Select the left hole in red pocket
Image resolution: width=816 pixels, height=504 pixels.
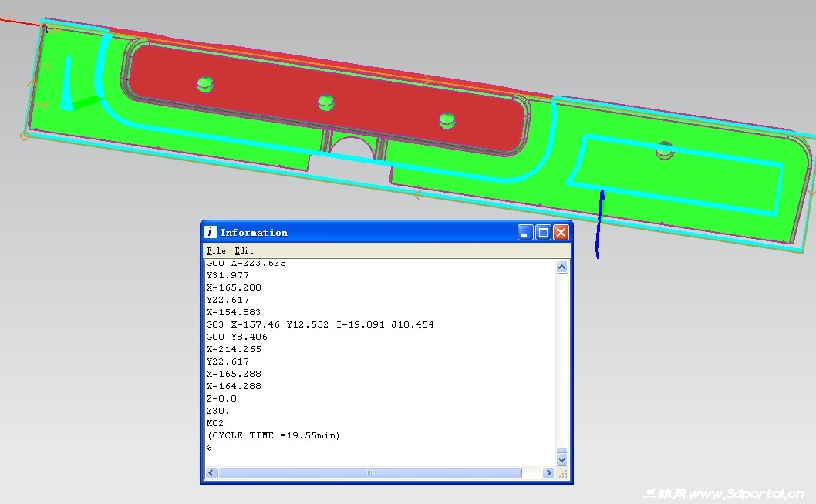click(205, 84)
